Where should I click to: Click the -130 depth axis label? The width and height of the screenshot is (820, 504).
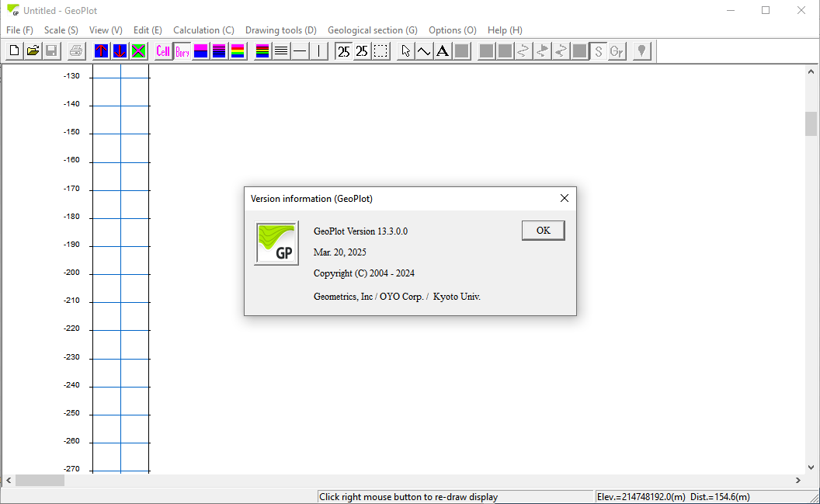71,76
